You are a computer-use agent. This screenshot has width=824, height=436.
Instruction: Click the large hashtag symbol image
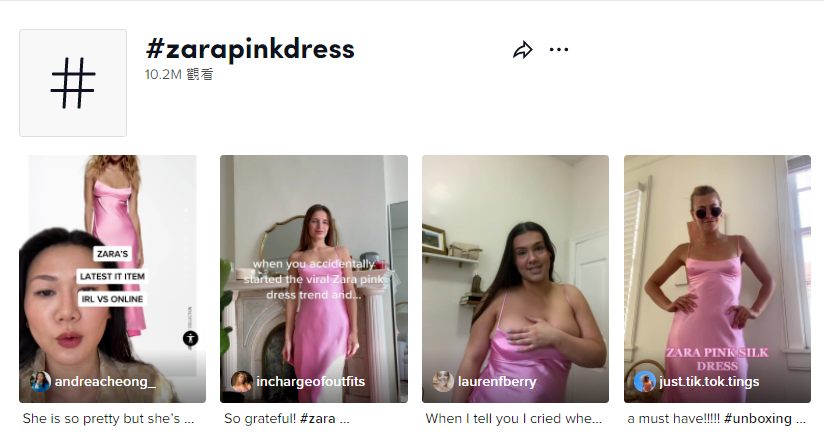pos(73,83)
